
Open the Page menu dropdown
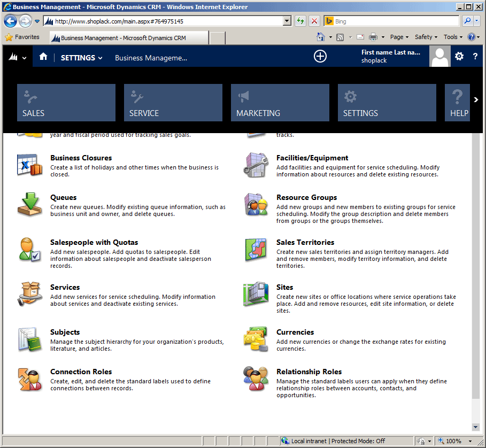(x=399, y=37)
